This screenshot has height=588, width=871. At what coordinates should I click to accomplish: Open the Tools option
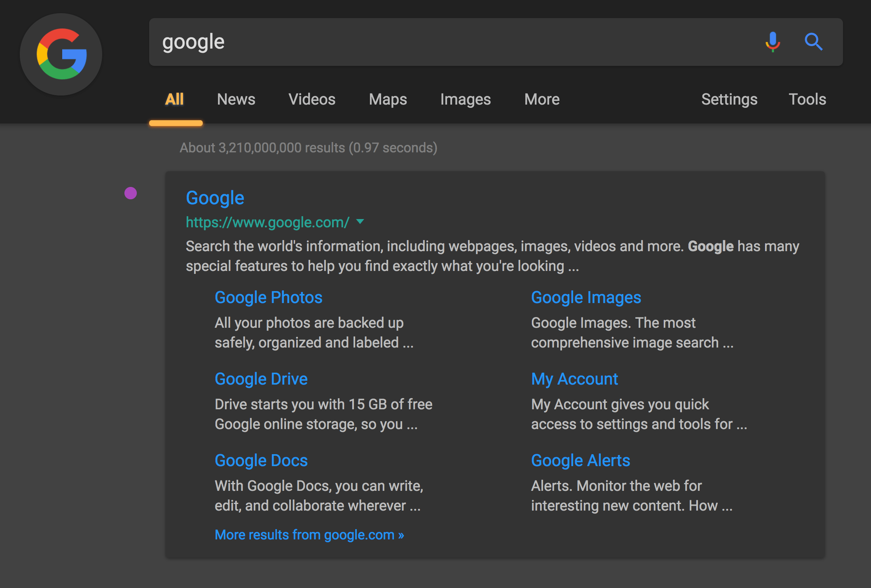807,99
